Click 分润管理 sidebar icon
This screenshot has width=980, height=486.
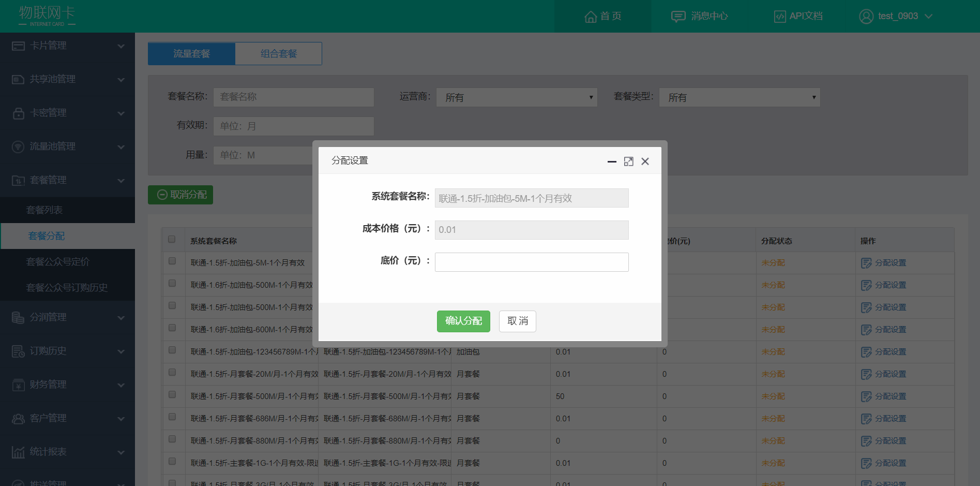18,318
